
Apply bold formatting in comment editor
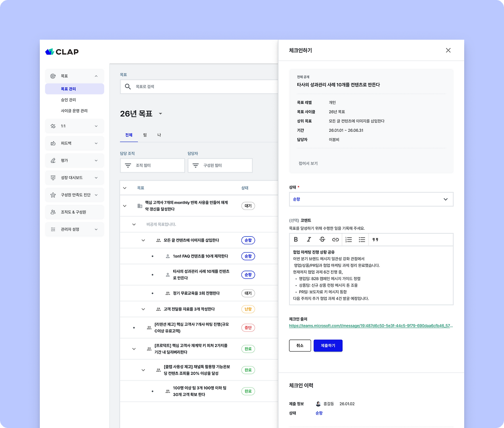click(x=296, y=240)
